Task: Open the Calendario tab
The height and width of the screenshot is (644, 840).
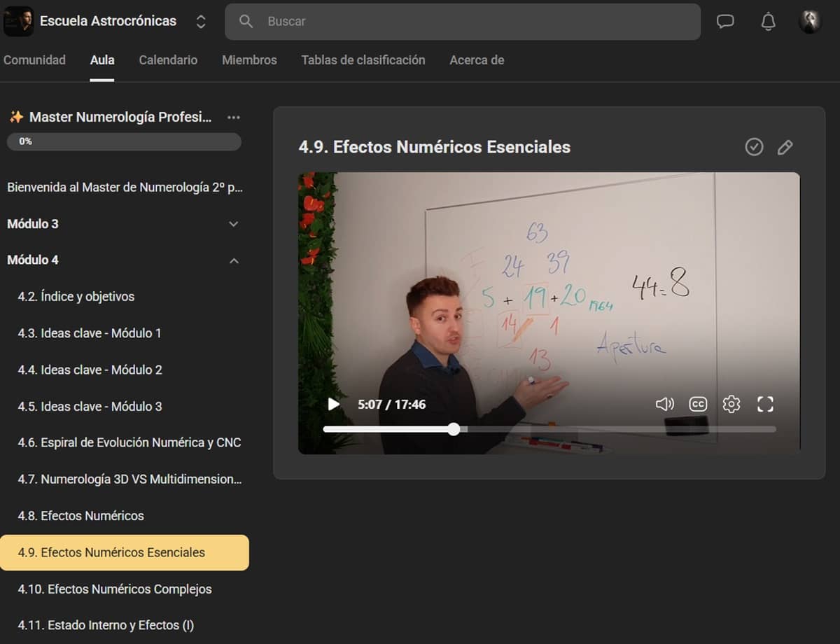Action: pos(168,60)
